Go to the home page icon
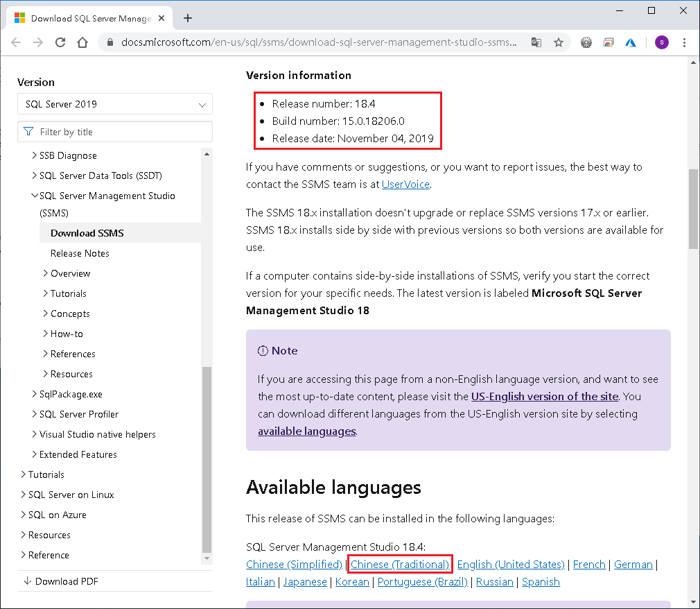The height and width of the screenshot is (609, 700). pos(82,42)
